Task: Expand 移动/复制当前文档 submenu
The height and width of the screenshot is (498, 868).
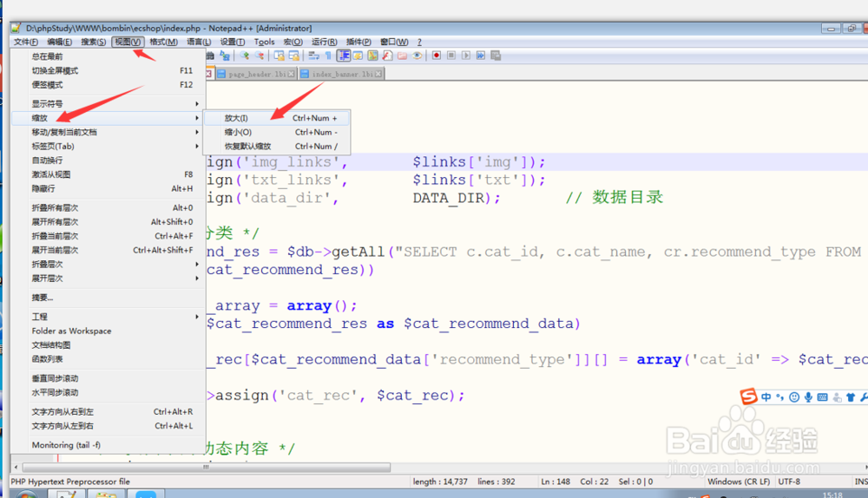Action: (x=108, y=132)
